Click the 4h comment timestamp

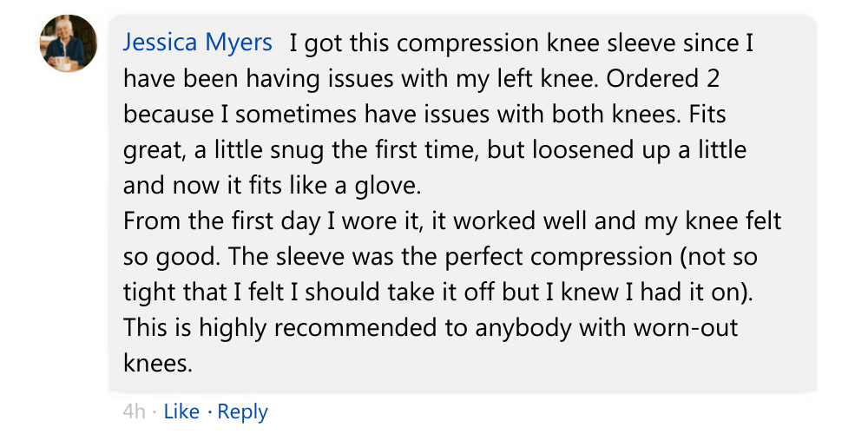134,411
